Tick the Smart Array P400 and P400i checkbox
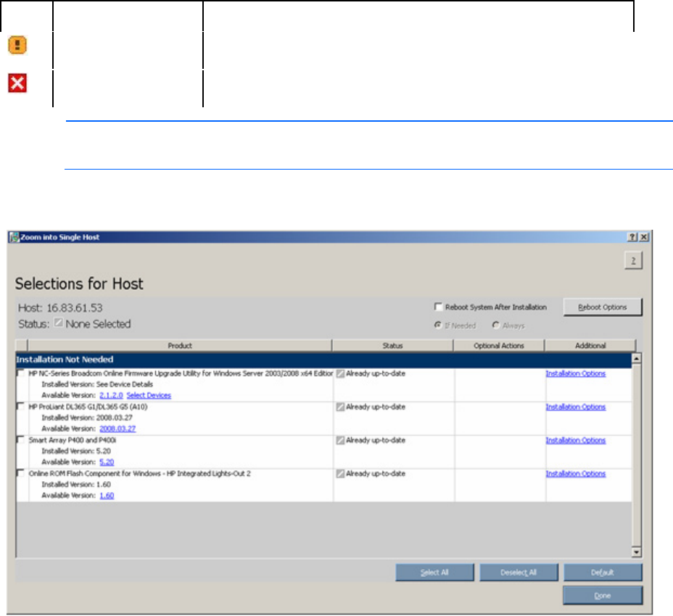This screenshot has height=616, width=673. 21,441
